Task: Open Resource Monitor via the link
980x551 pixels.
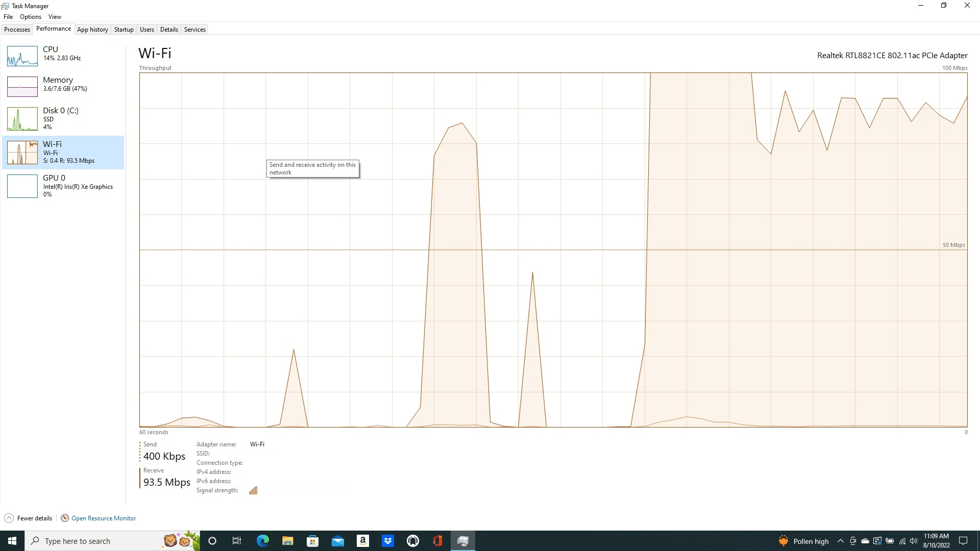Action: (104, 518)
